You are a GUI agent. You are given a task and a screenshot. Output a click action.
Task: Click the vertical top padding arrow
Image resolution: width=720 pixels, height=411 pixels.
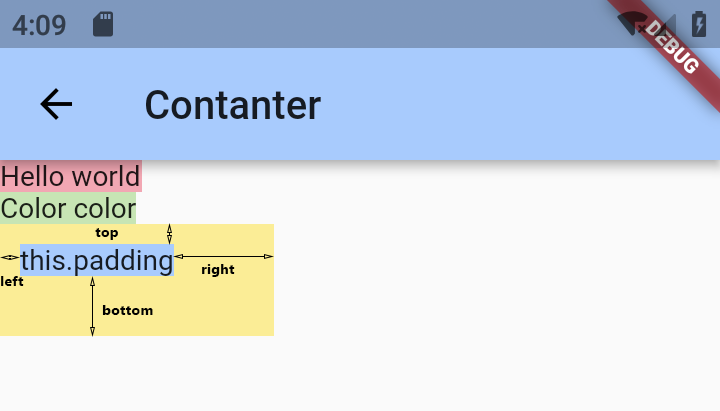click(169, 234)
